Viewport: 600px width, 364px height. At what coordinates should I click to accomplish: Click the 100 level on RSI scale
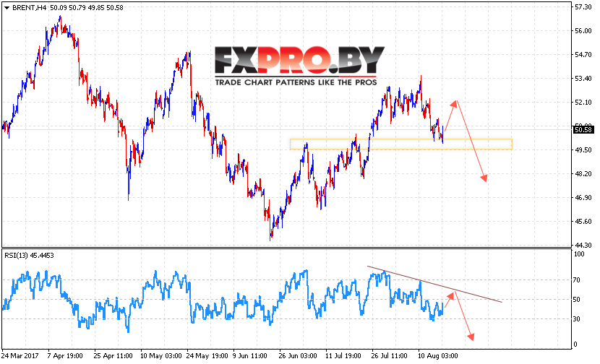tap(580, 254)
